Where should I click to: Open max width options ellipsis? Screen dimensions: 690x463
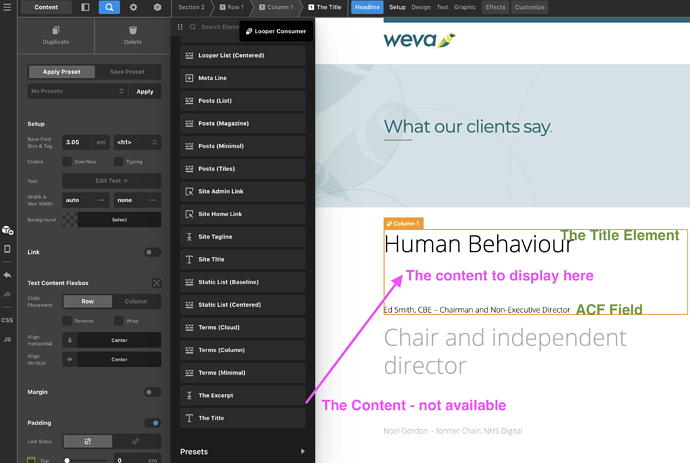click(153, 200)
